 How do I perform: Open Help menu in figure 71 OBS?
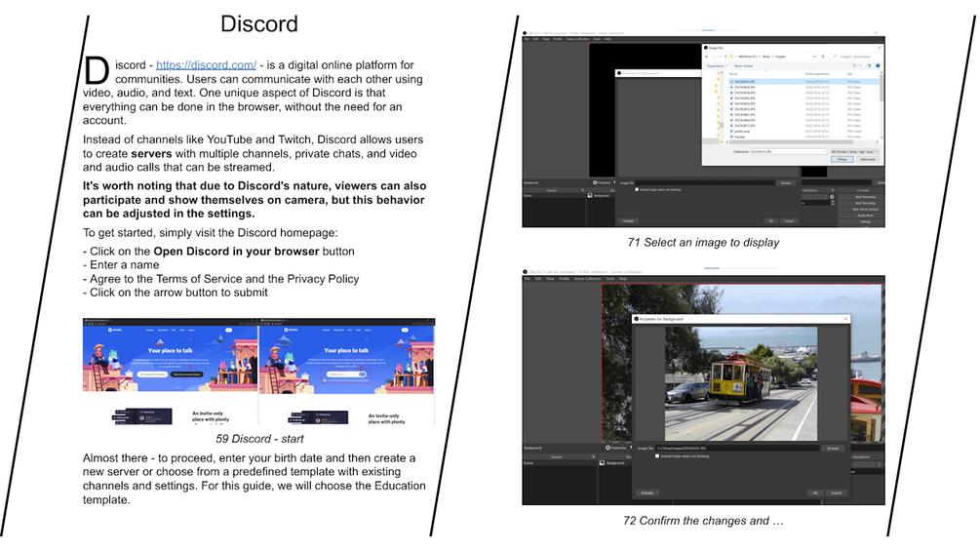(x=608, y=39)
